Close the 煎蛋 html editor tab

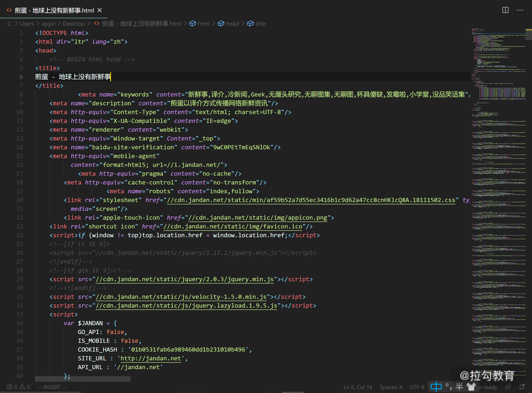click(x=100, y=10)
